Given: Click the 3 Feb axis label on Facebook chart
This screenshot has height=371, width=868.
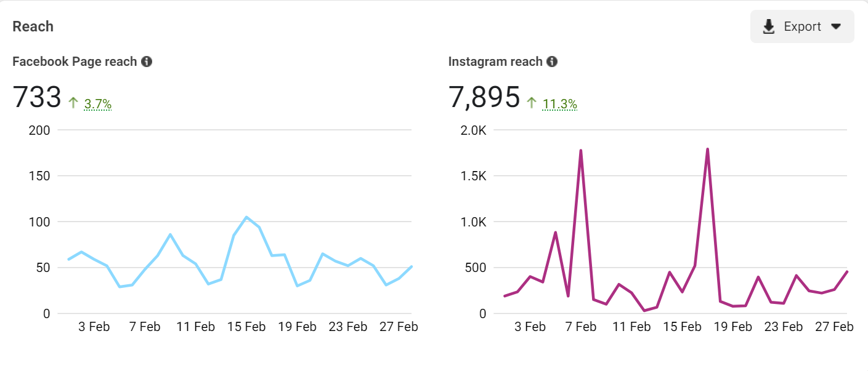Looking at the screenshot, I should [x=94, y=326].
